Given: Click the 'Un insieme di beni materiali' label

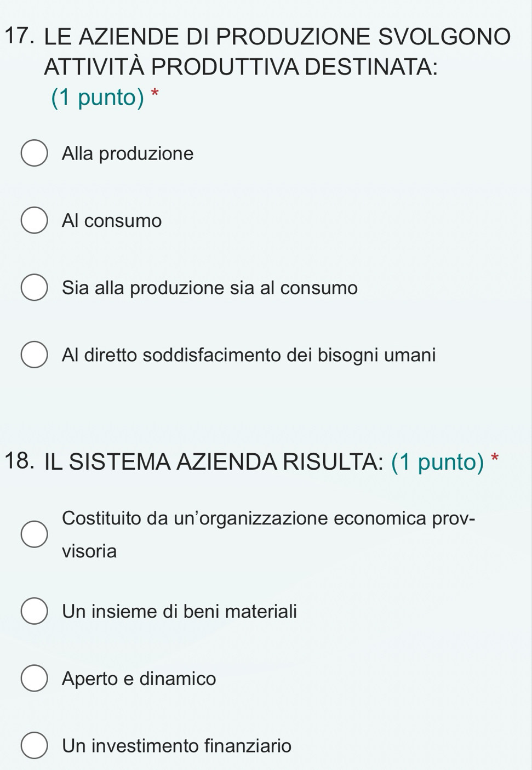Looking at the screenshot, I should pyautogui.click(x=179, y=611).
